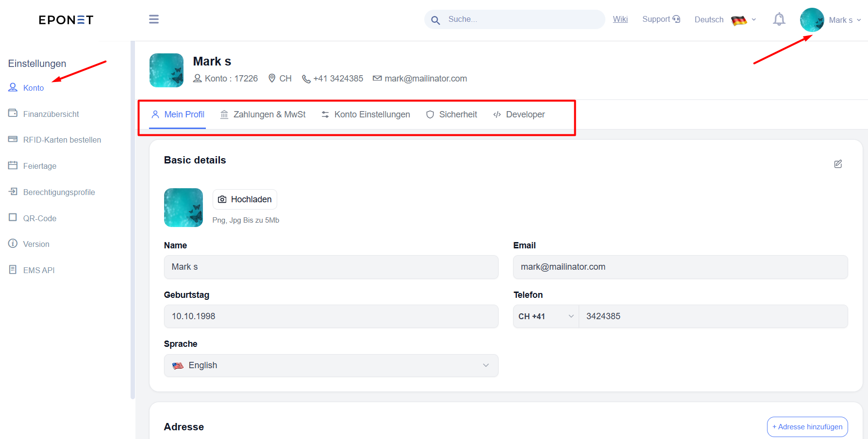Click the Geburtstag date field
The image size is (868, 439).
pyautogui.click(x=331, y=316)
